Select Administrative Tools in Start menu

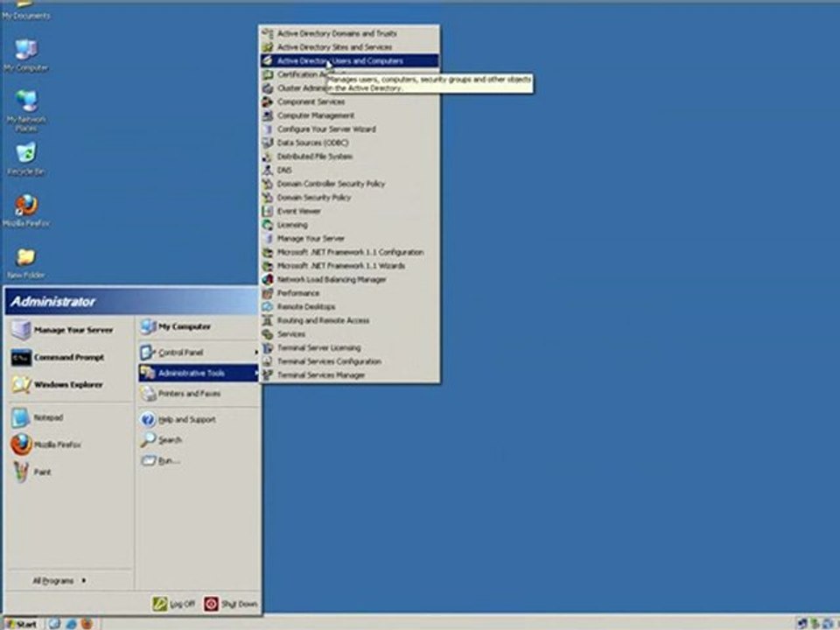click(199, 373)
